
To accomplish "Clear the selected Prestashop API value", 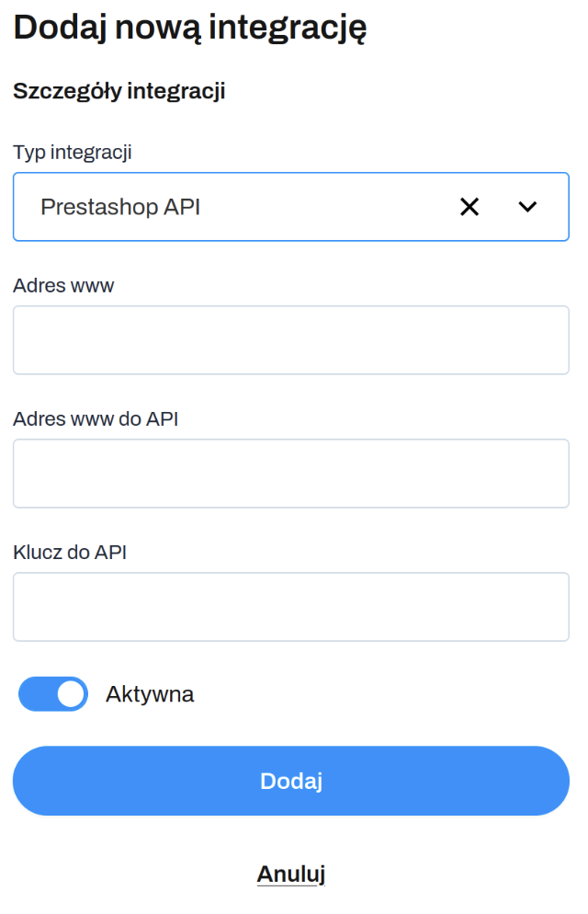I will coord(469,207).
